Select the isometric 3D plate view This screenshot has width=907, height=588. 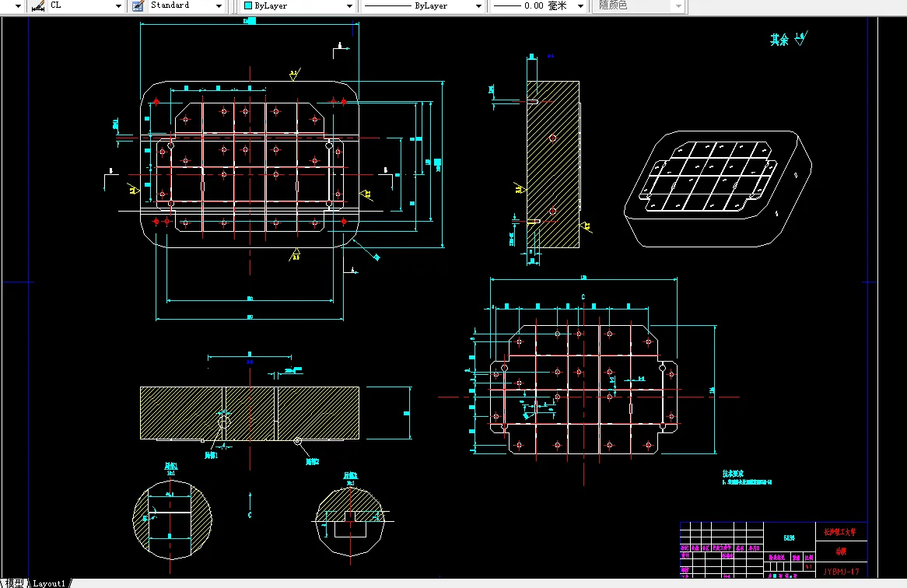pos(718,188)
